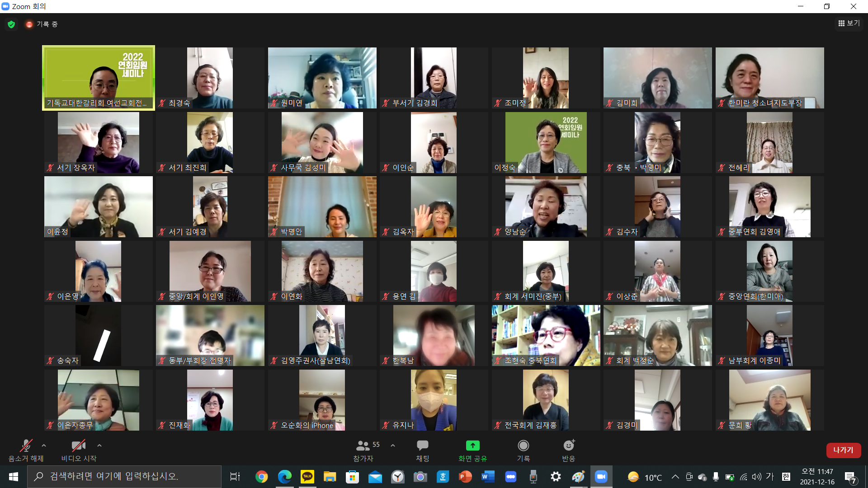
Task: Toggle Korean IME indicator 한 in tray
Action: coord(786,477)
